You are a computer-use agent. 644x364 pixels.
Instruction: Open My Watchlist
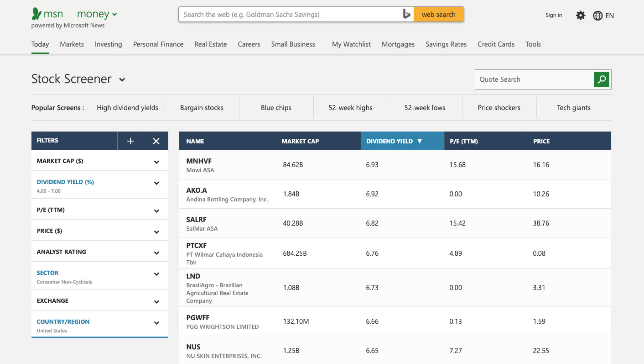tap(351, 44)
